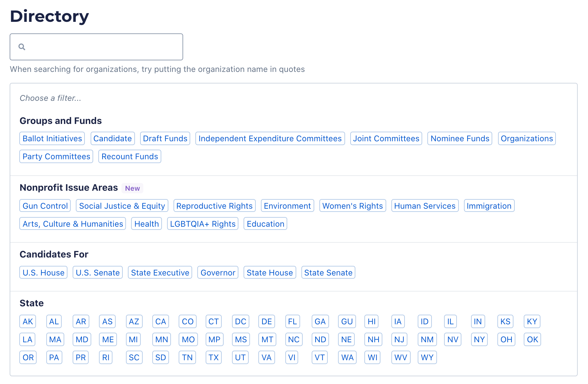Focus the directory search input field
The height and width of the screenshot is (384, 588).
tap(96, 47)
